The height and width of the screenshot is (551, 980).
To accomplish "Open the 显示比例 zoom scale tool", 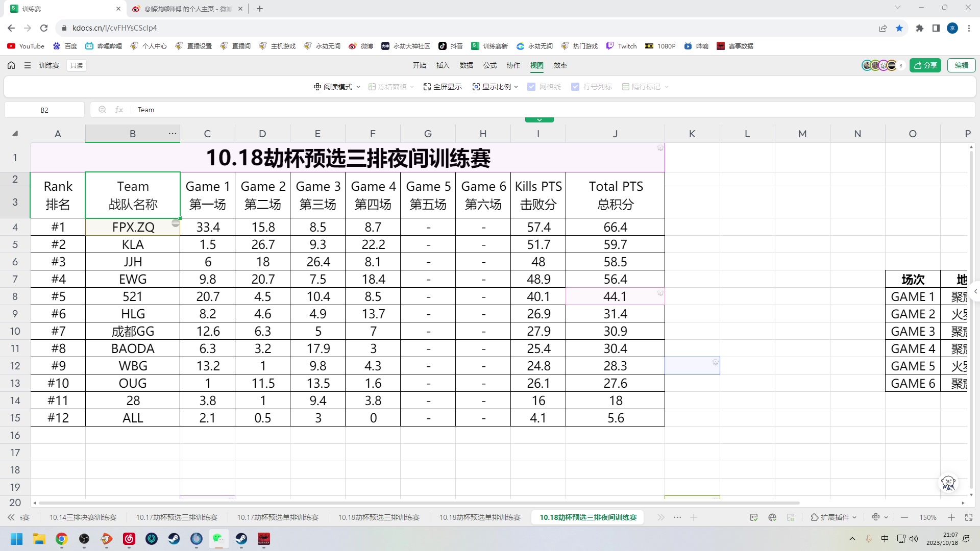I will tap(493, 87).
